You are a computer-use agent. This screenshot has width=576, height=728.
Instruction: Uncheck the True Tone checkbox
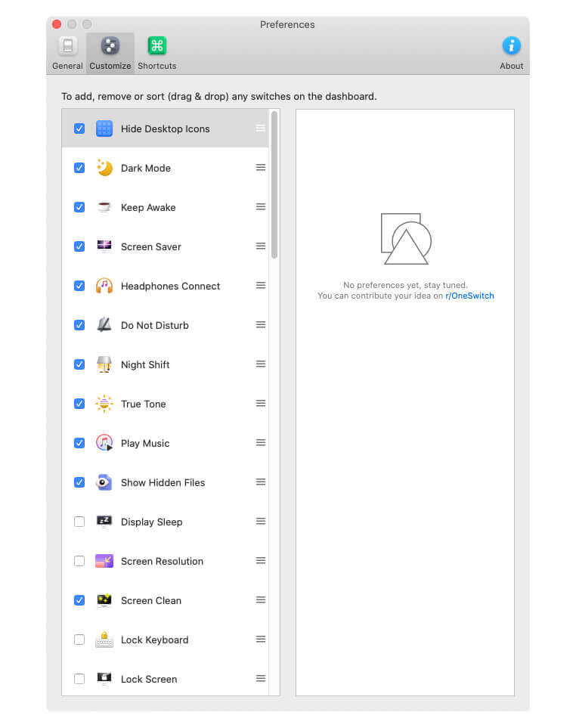pos(79,404)
